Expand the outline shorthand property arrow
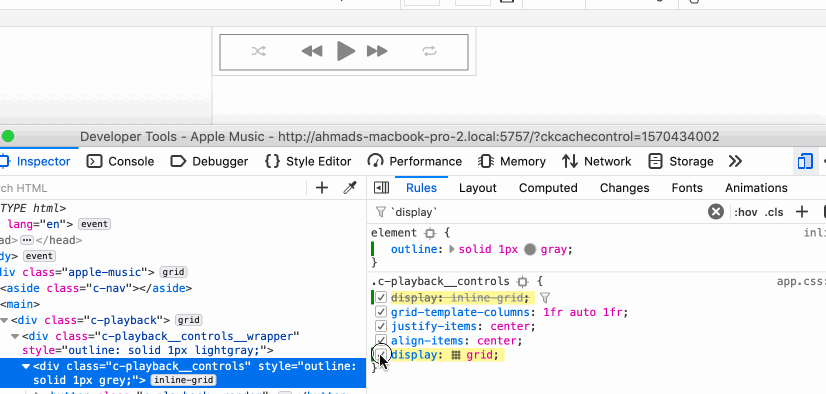This screenshot has height=394, width=826. point(452,249)
